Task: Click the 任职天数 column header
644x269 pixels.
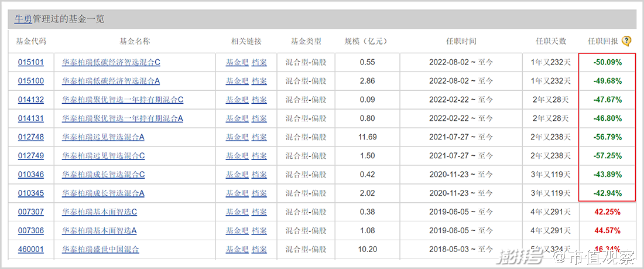Action: point(551,41)
